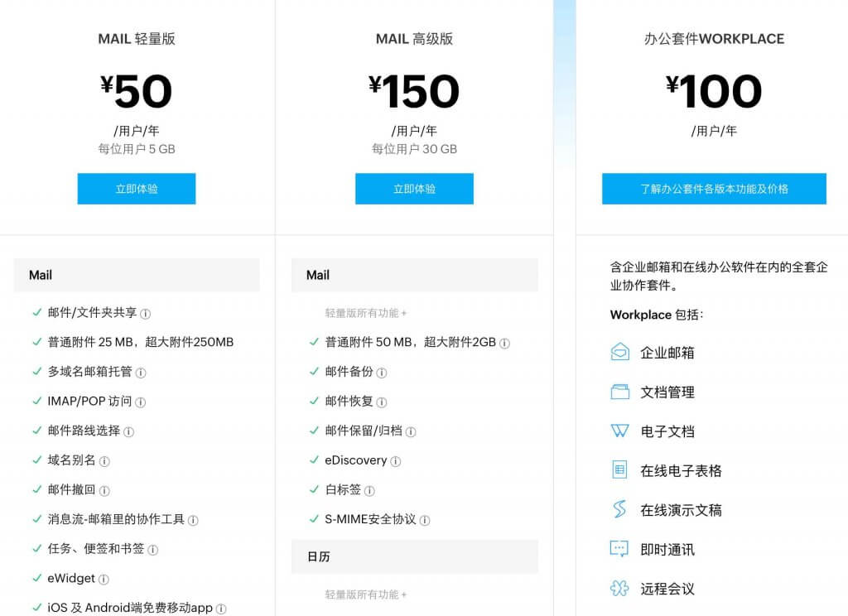
Task: Click the 电子文档 writer icon
Action: 619,431
